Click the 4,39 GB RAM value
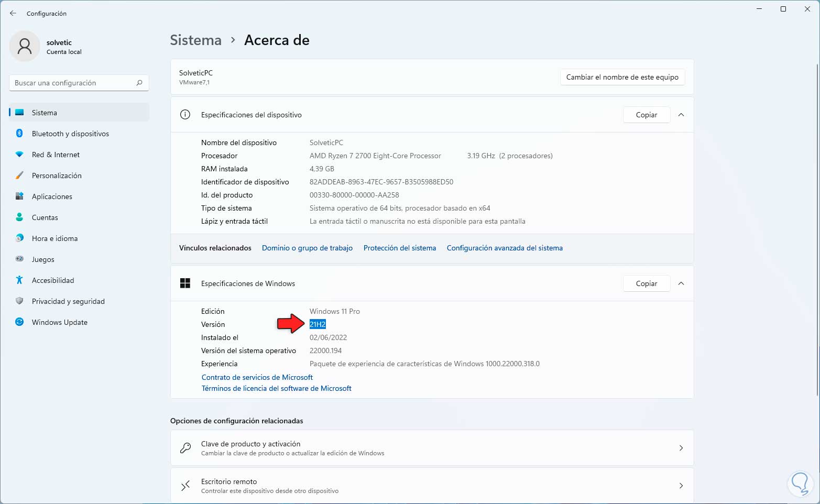The width and height of the screenshot is (820, 504). click(x=322, y=169)
